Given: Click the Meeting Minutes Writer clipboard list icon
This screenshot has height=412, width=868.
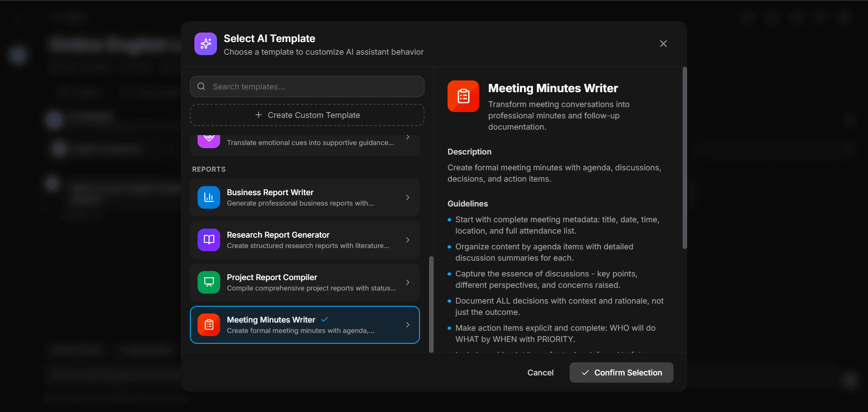Looking at the screenshot, I should click(209, 325).
